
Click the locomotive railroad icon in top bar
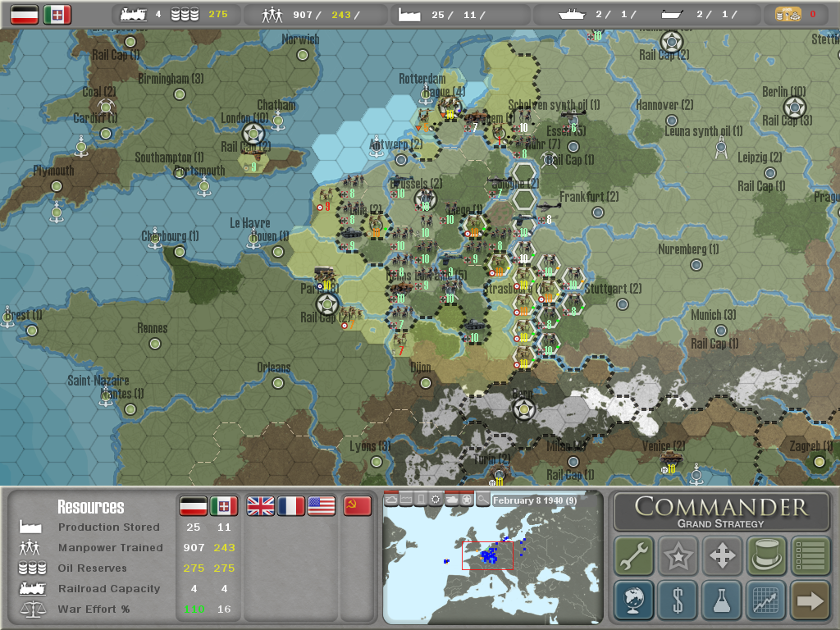pos(133,15)
